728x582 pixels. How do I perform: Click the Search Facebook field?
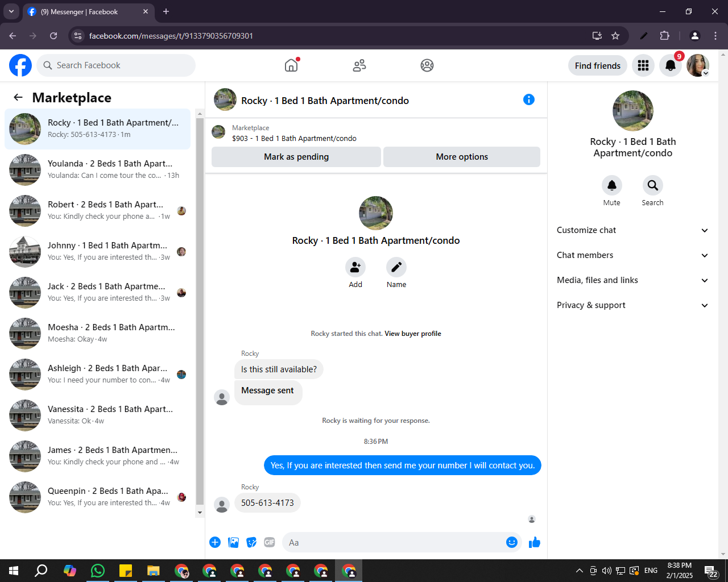116,65
